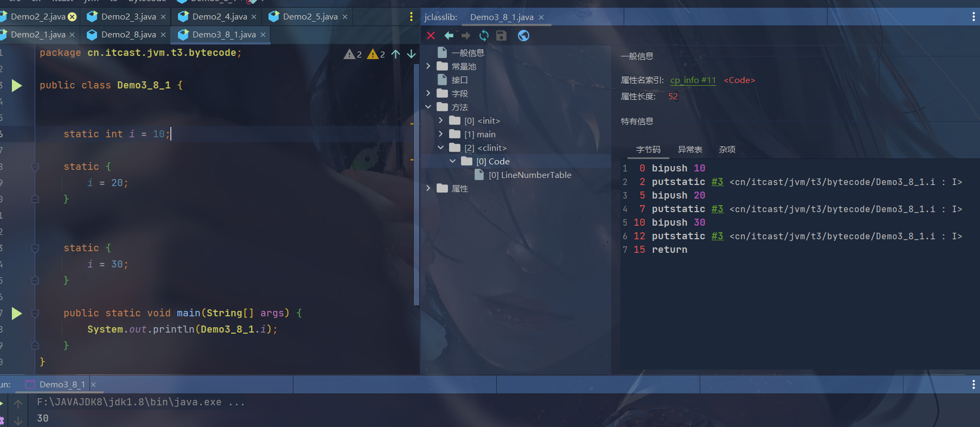Close the Demo2_4.java editor tab

[x=254, y=17]
